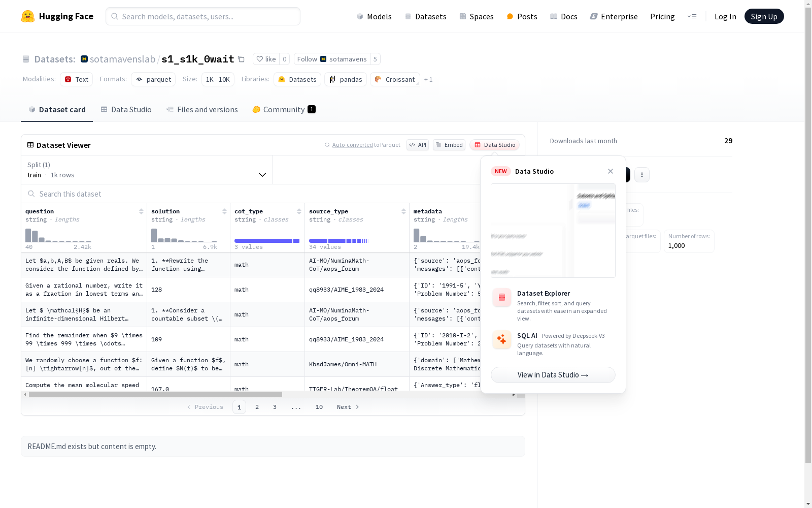Click the Datasets stack icon beside title
The height and width of the screenshot is (508, 812).
pyautogui.click(x=26, y=59)
